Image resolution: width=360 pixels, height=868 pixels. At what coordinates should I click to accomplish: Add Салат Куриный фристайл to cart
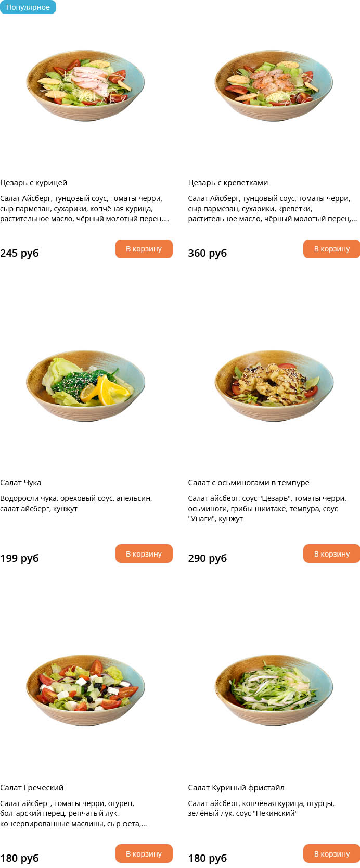[x=331, y=854]
